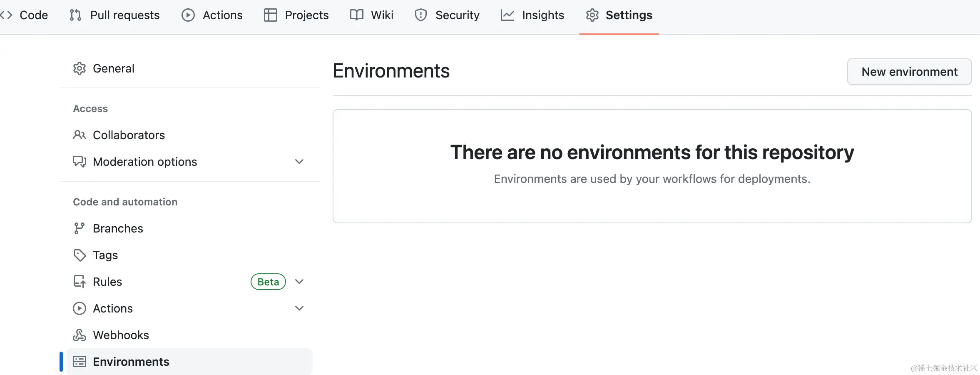Select the Settings tab
The height and width of the screenshot is (375, 980).
619,15
